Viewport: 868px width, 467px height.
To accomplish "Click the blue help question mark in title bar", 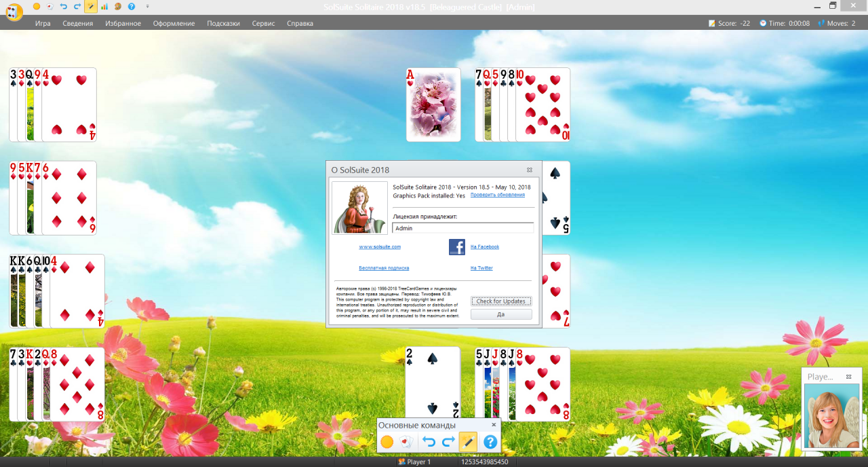I will [131, 6].
